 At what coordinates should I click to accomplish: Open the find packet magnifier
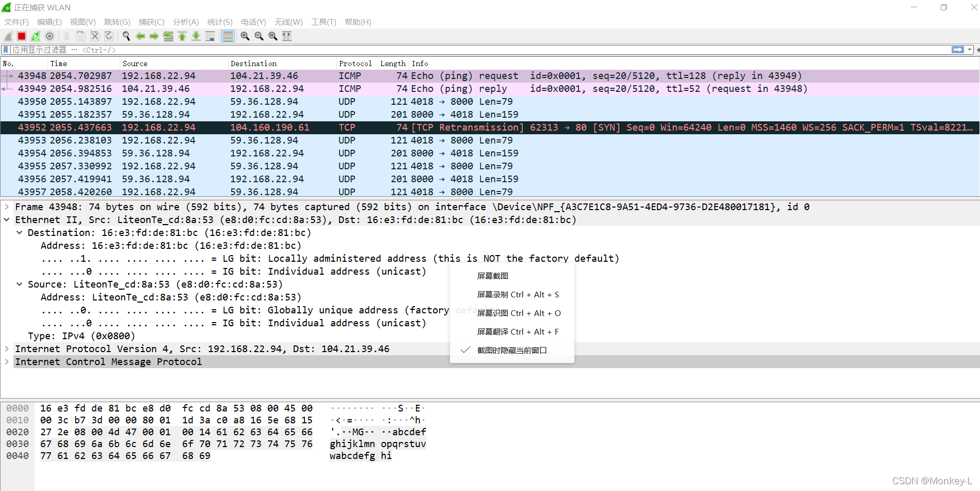click(x=126, y=36)
